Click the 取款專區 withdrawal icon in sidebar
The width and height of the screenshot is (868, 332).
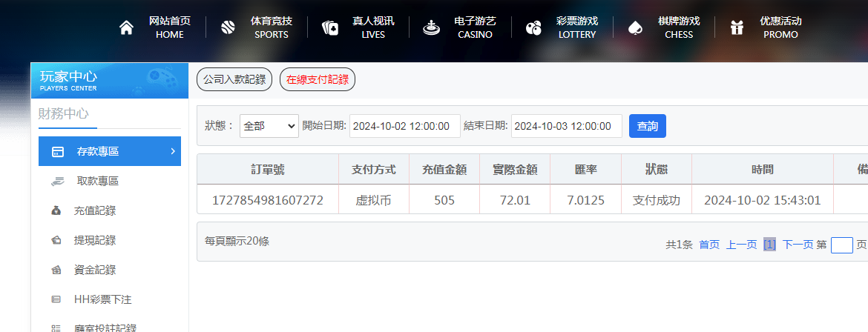coord(57,181)
